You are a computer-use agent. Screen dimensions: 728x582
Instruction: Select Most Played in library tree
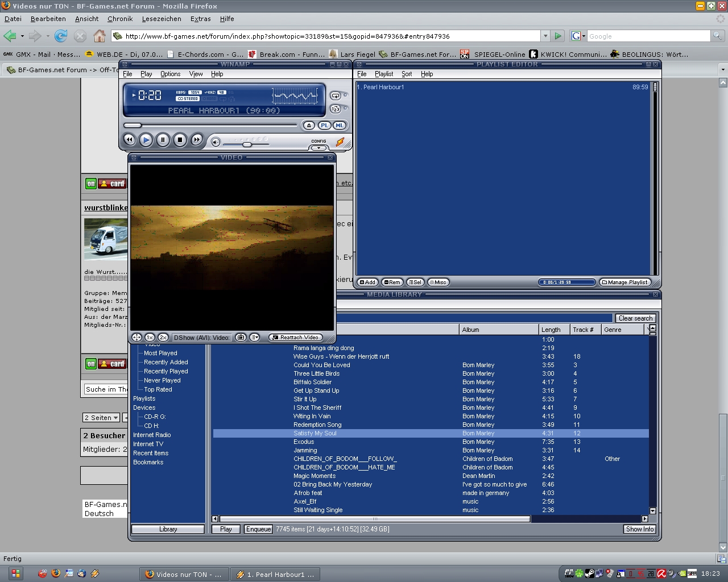click(x=160, y=353)
